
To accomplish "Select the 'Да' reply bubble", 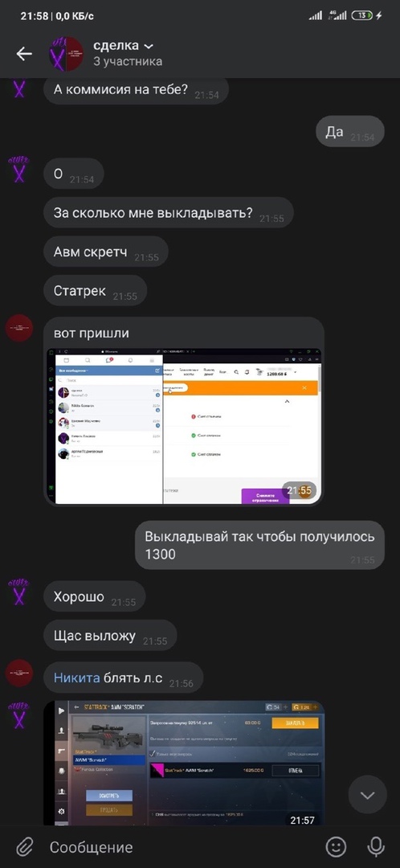I will click(350, 132).
